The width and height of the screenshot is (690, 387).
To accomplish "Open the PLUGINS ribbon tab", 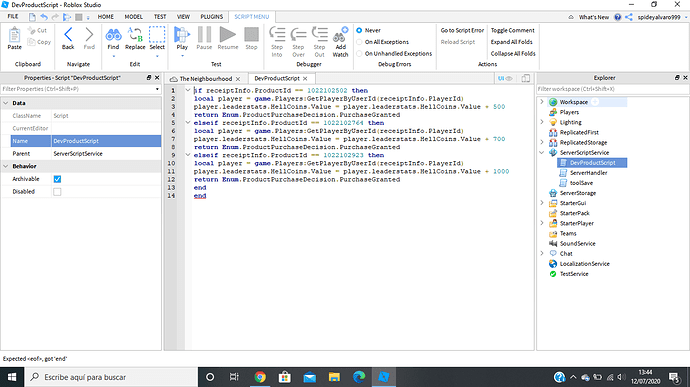I will 212,17.
